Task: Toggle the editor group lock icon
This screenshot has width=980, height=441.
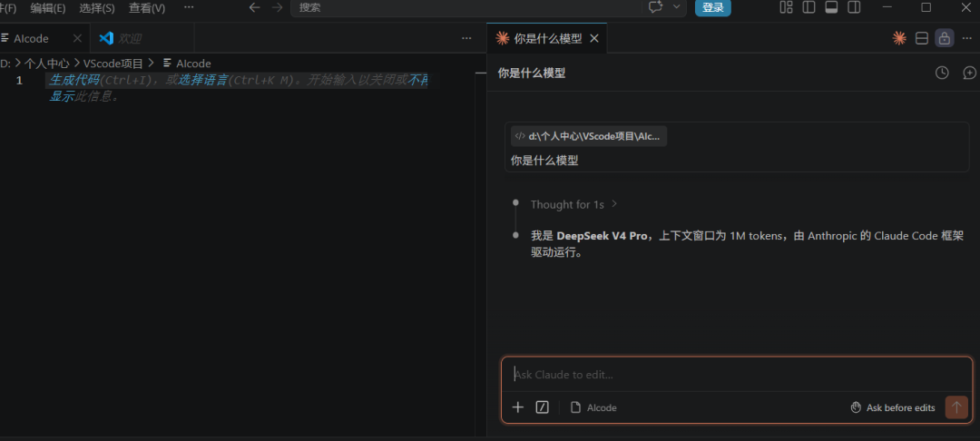Action: (x=945, y=38)
